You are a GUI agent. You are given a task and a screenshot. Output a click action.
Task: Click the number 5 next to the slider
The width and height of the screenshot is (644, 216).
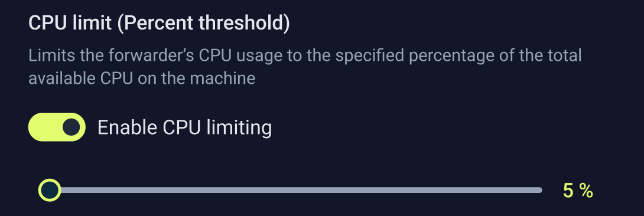568,191
